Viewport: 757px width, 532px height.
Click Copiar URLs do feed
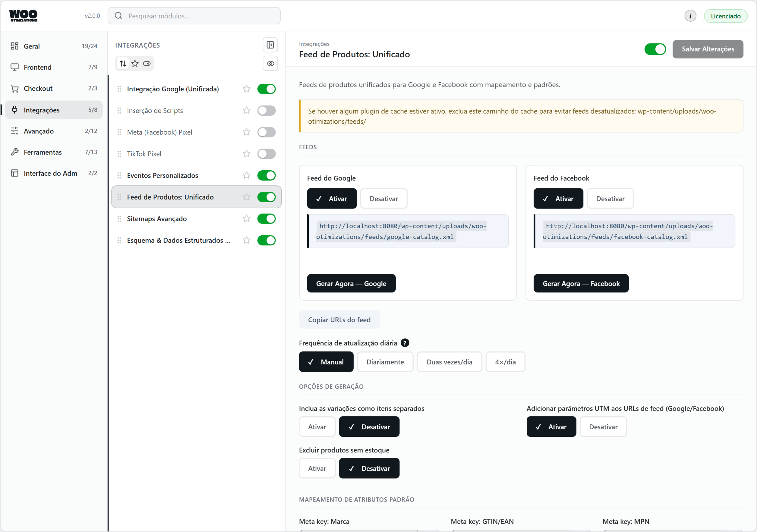[x=339, y=320]
